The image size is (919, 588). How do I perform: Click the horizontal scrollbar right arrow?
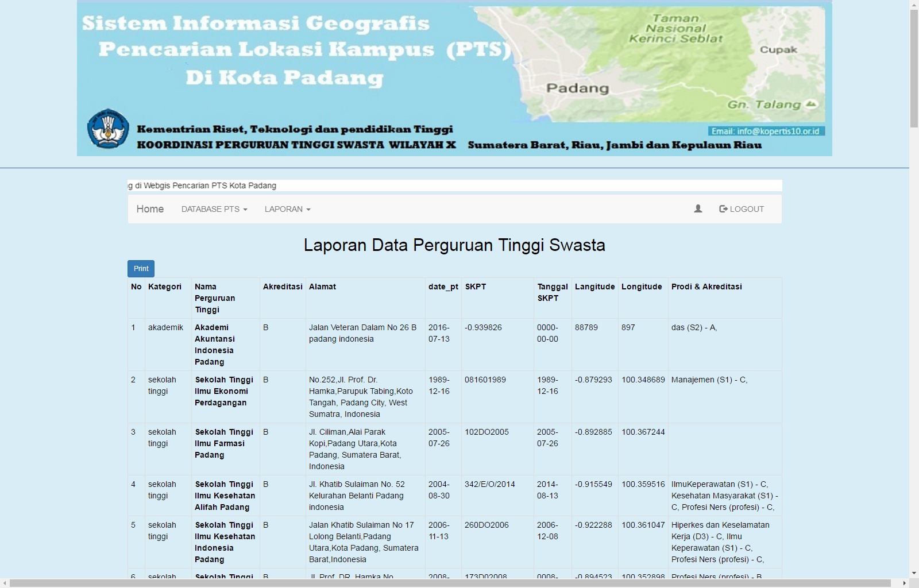pyautogui.click(x=904, y=583)
